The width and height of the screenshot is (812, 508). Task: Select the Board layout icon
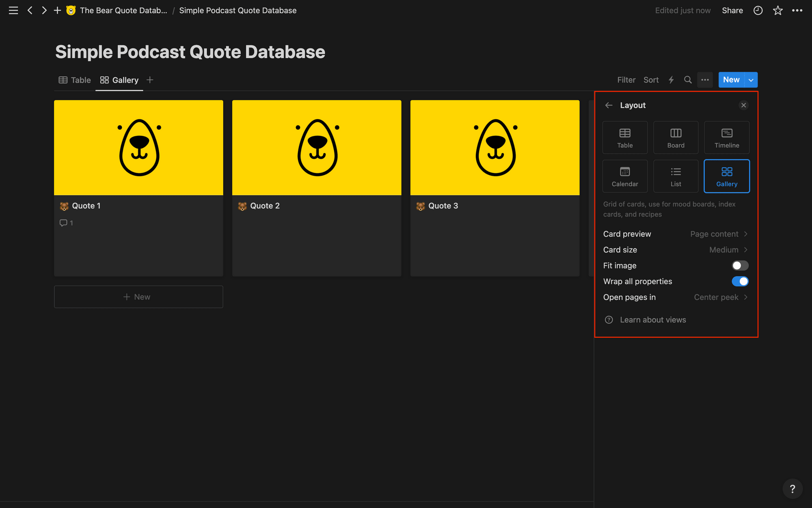(676, 137)
